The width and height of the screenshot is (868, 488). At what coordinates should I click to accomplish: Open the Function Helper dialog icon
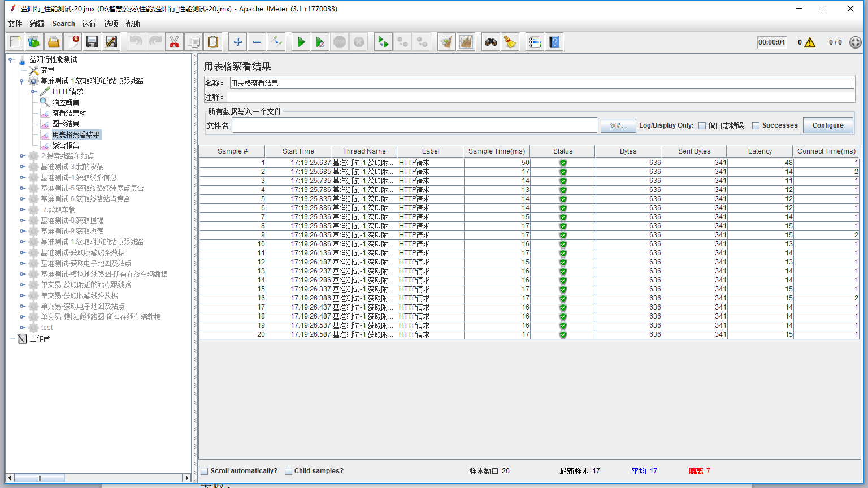(x=535, y=42)
